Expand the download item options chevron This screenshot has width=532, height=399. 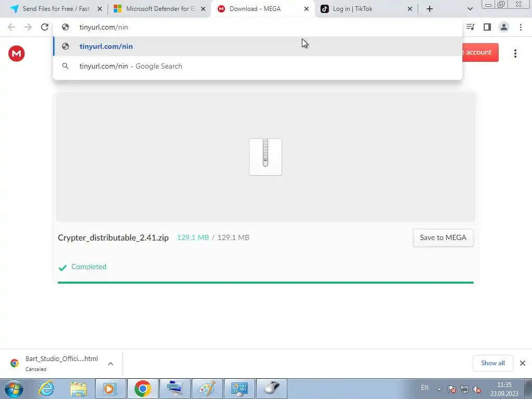(x=111, y=364)
